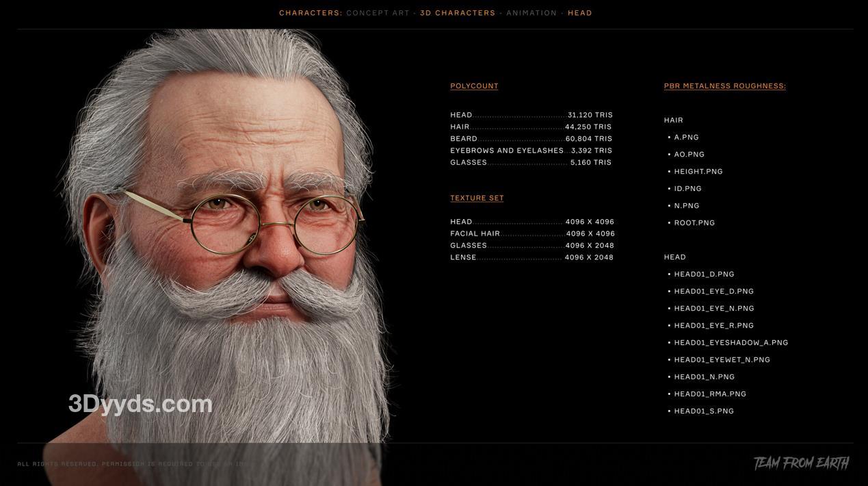Click the 3Dyyds.com watermark
This screenshot has height=486, width=868.
pos(140,404)
